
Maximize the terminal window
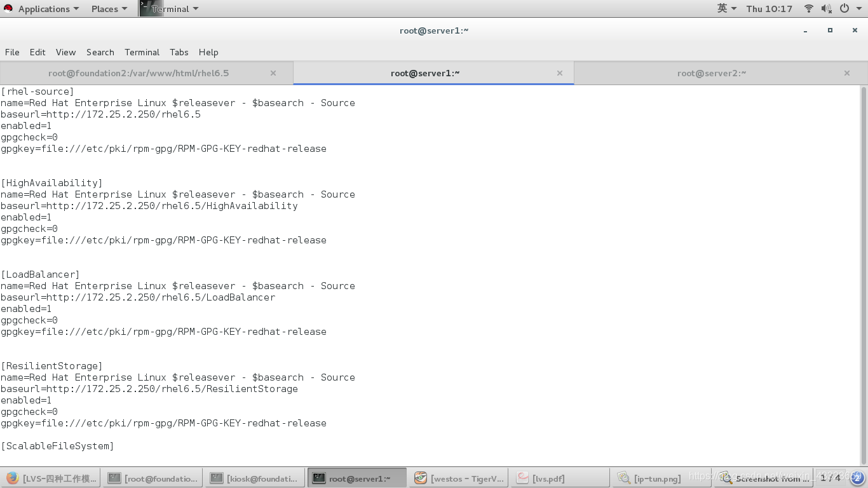coord(830,30)
